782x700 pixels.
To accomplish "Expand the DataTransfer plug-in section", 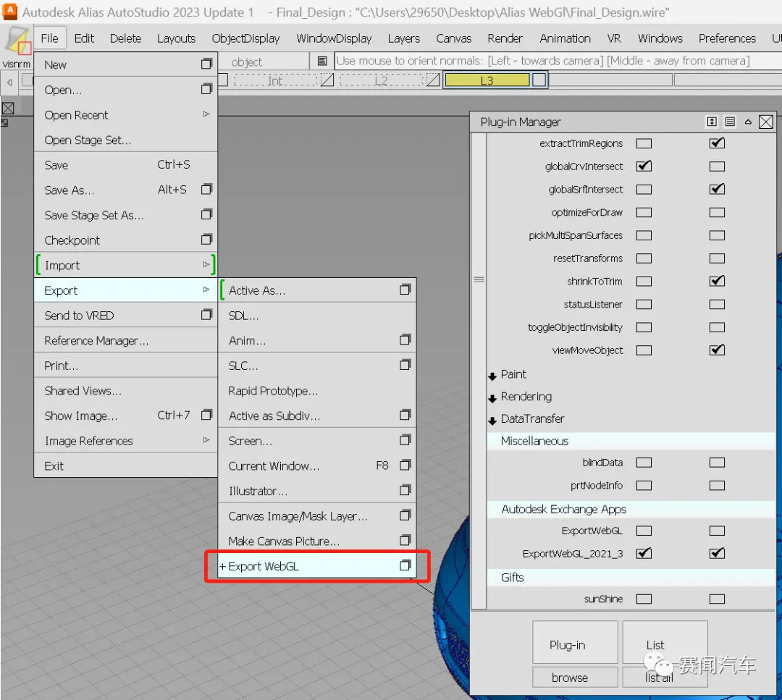I will point(492,421).
